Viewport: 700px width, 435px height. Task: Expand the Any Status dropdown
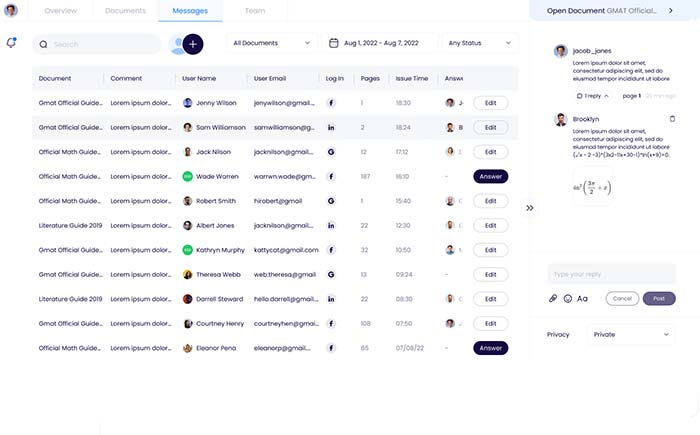coord(480,43)
